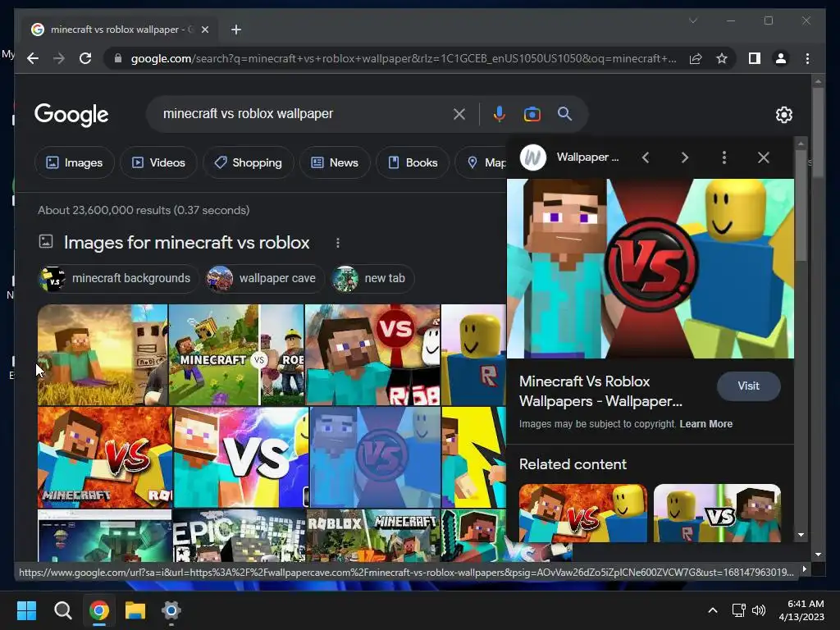Screen dimensions: 840x630
Task: Open Google quick settings gear
Action: [x=783, y=114]
